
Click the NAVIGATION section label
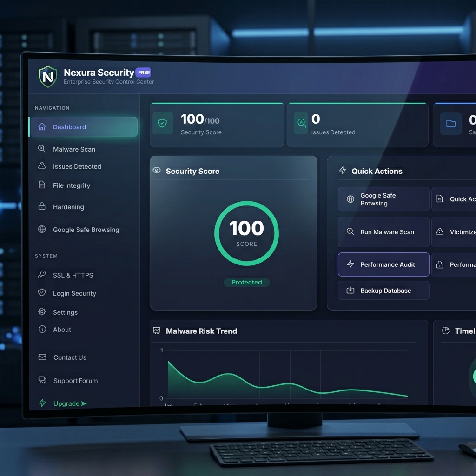(x=52, y=108)
